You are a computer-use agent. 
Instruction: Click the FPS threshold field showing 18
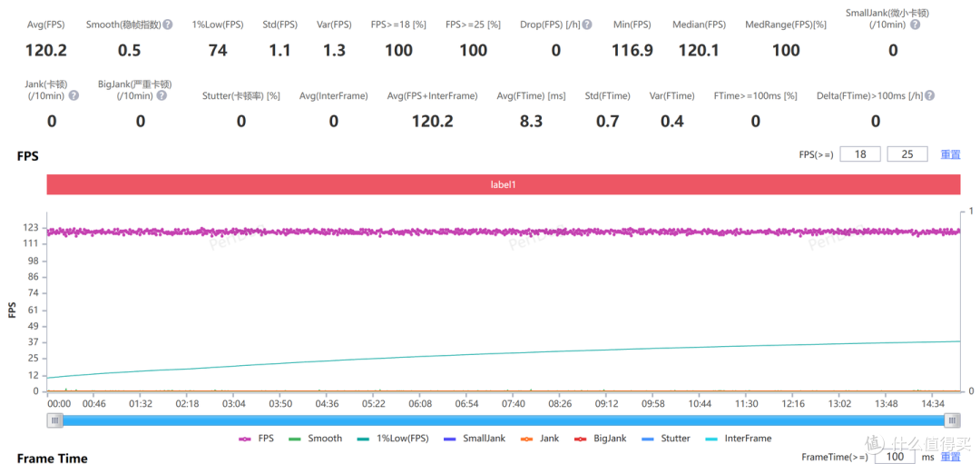(860, 154)
